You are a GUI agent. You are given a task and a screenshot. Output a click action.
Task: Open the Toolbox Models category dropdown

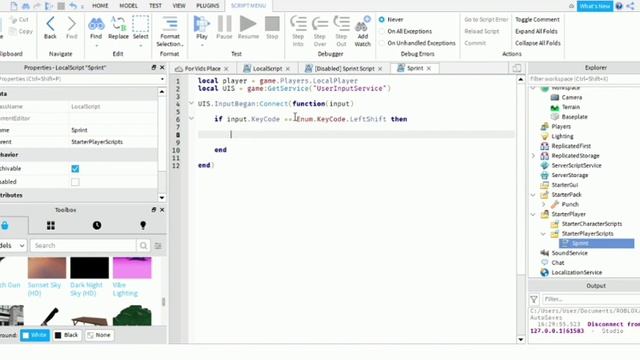point(13,245)
